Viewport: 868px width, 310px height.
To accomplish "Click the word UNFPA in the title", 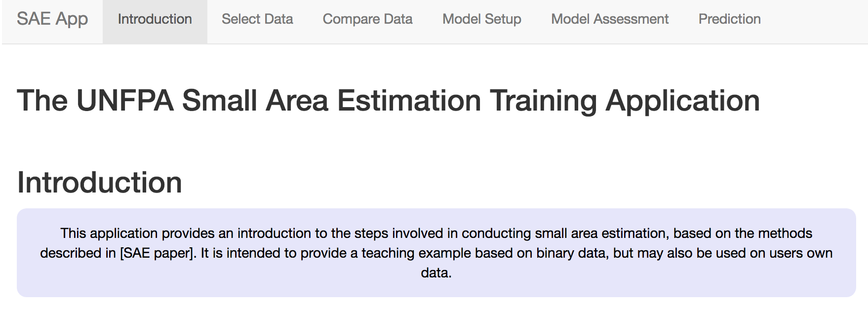I will [x=125, y=101].
